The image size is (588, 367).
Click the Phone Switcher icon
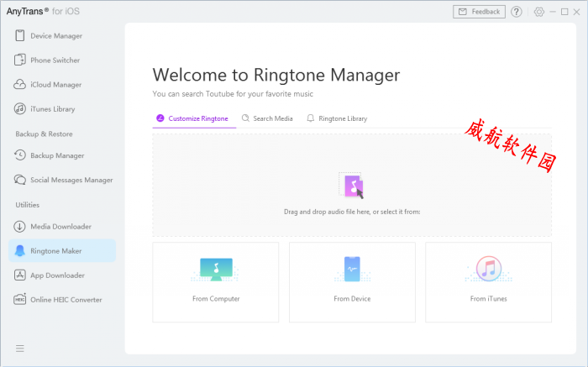pos(20,60)
